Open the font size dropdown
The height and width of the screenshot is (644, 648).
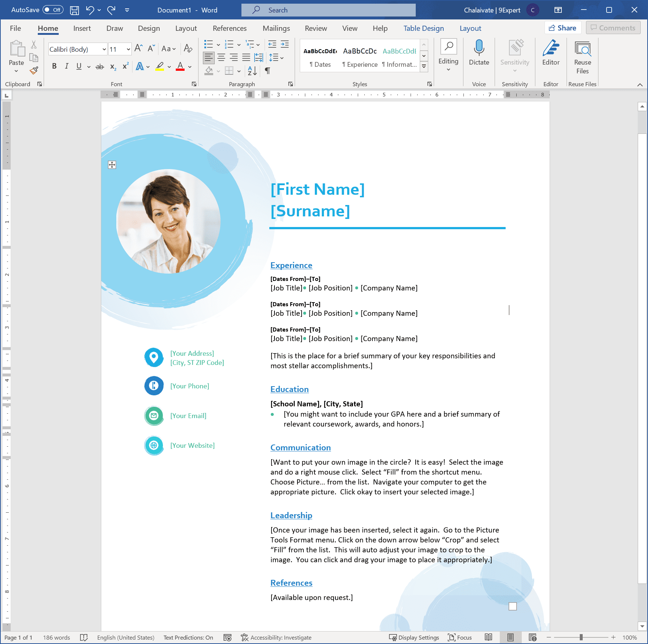[x=128, y=49]
